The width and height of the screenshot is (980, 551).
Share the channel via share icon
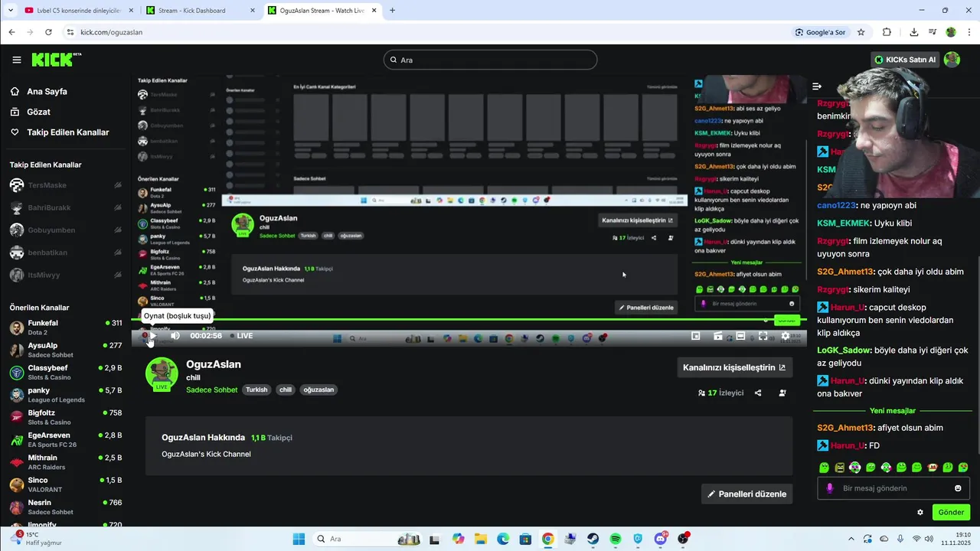[758, 393]
